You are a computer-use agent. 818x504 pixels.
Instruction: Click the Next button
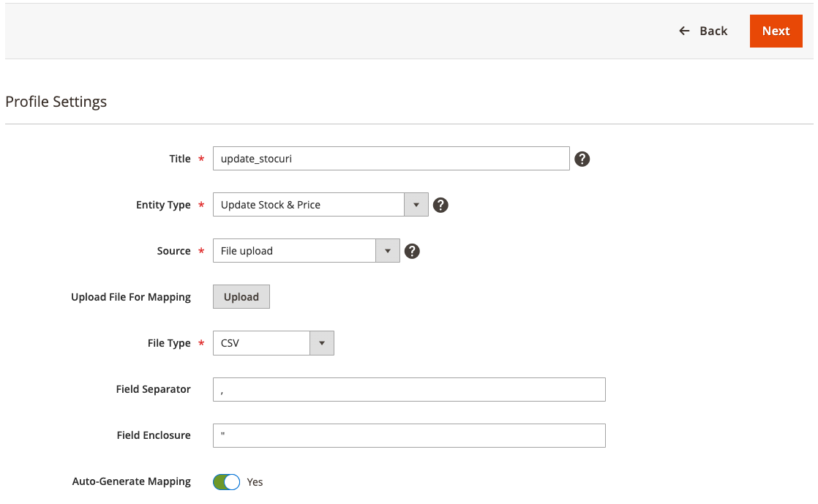776,31
